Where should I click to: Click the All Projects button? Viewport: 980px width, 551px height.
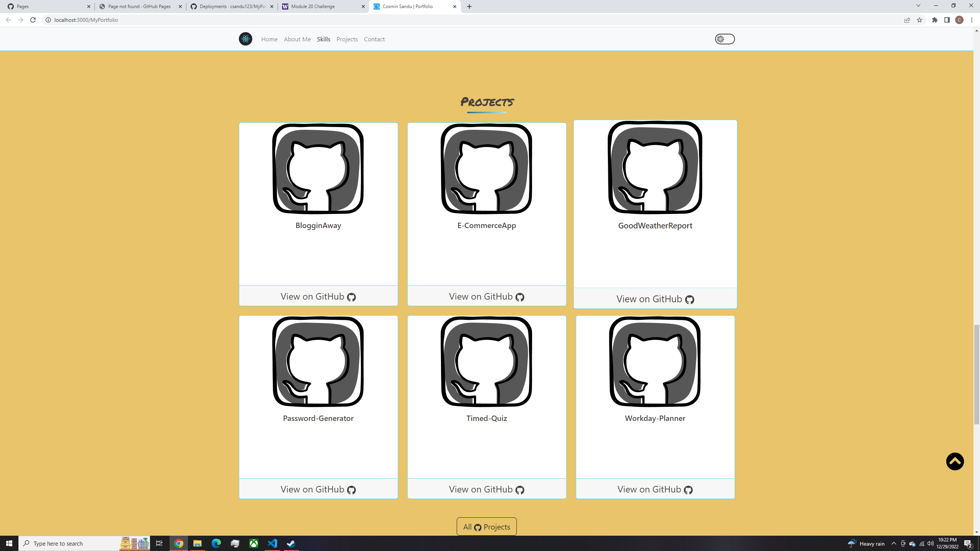(487, 527)
